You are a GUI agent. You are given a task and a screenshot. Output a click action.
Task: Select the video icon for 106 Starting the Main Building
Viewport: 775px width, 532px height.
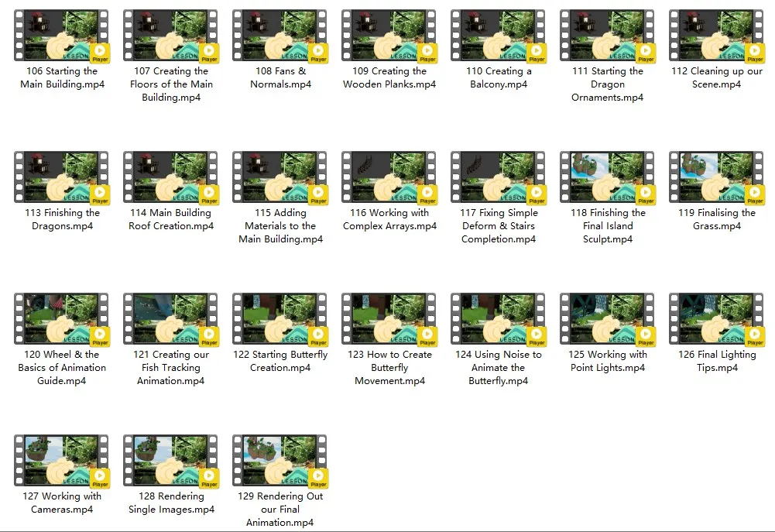click(x=62, y=36)
